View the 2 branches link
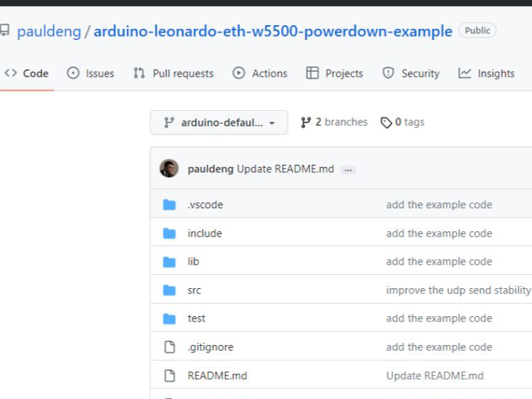The width and height of the screenshot is (532, 399). click(334, 122)
